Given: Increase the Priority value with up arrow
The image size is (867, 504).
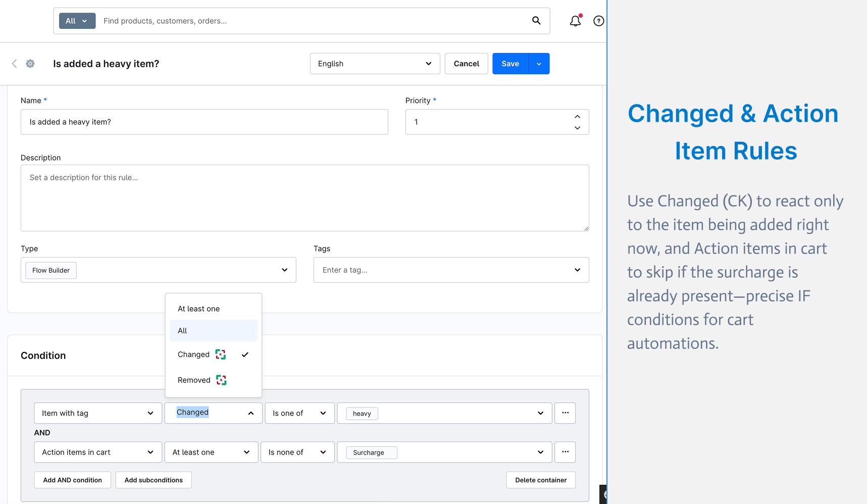Looking at the screenshot, I should tap(577, 117).
